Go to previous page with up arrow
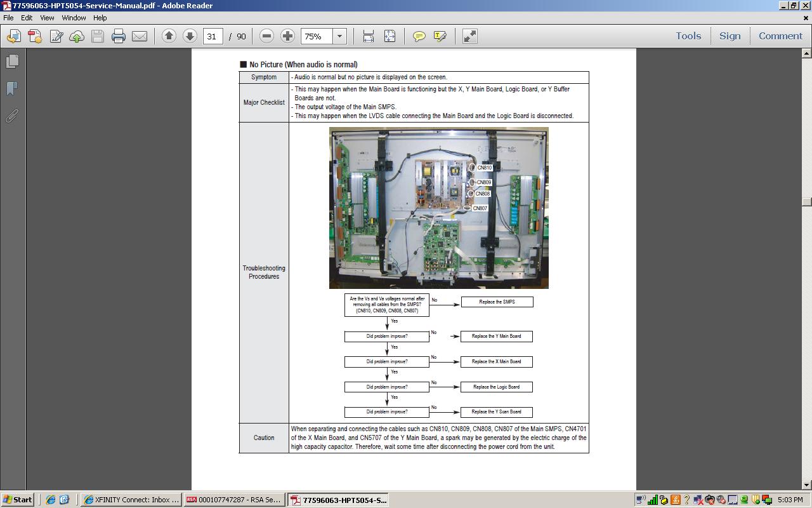The height and width of the screenshot is (508, 812). point(169,36)
